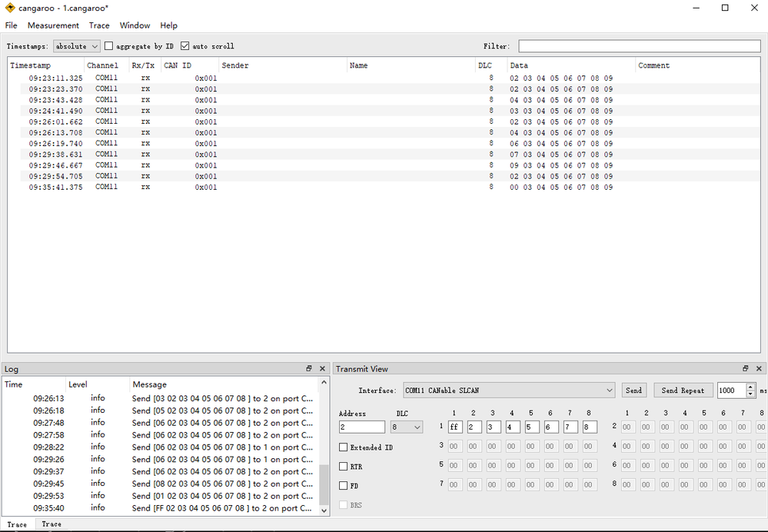Open the Window menu

pyautogui.click(x=135, y=25)
